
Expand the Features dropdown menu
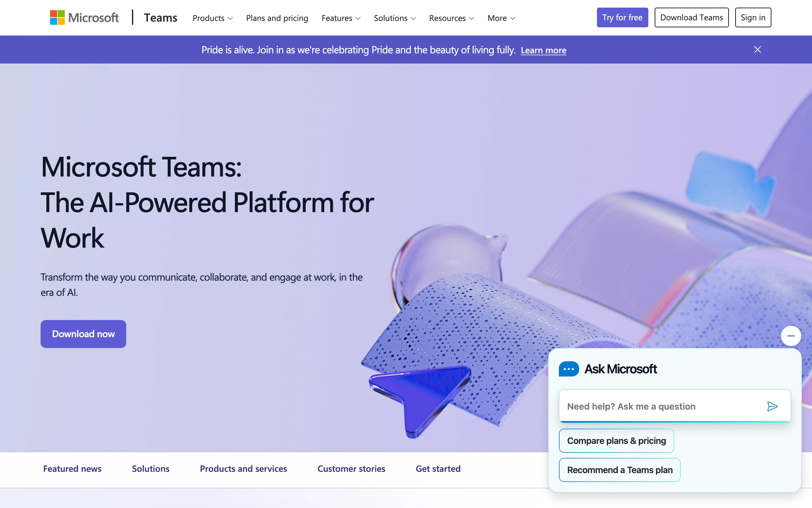(x=341, y=18)
